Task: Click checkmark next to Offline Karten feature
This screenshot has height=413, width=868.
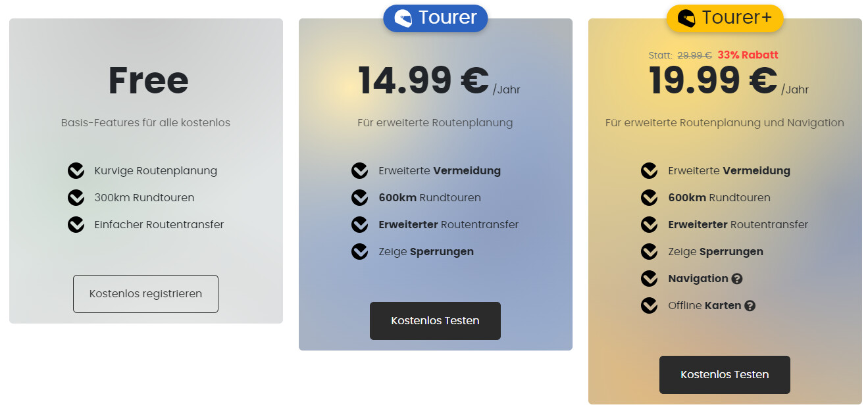Action: tap(649, 306)
